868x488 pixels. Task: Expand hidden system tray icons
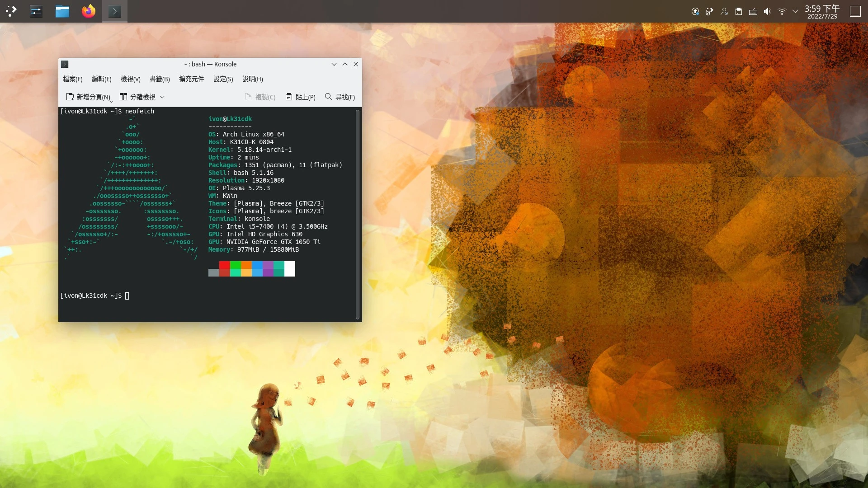point(795,11)
